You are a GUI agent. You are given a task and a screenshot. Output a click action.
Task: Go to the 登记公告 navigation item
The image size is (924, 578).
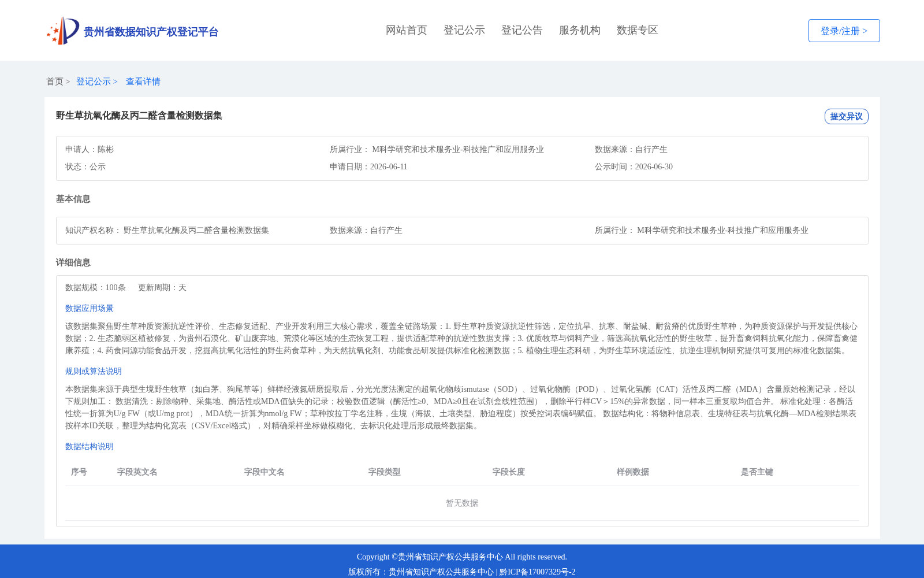(522, 30)
